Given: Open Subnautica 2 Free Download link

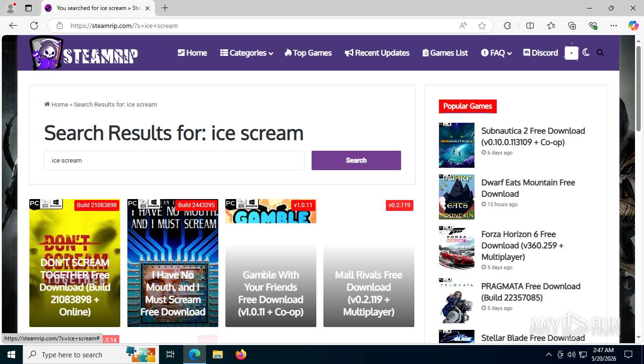Looking at the screenshot, I should point(533,136).
